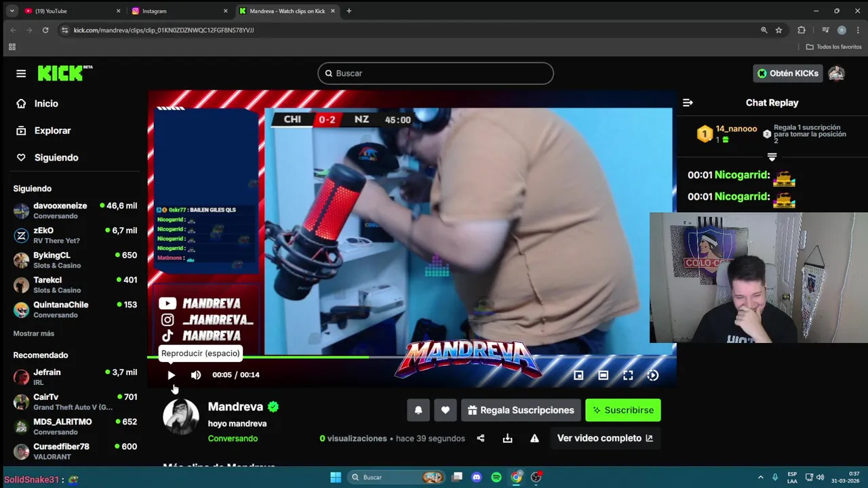Collapse the Chat Replay panel icon
The image size is (868, 488).
[x=688, y=102]
